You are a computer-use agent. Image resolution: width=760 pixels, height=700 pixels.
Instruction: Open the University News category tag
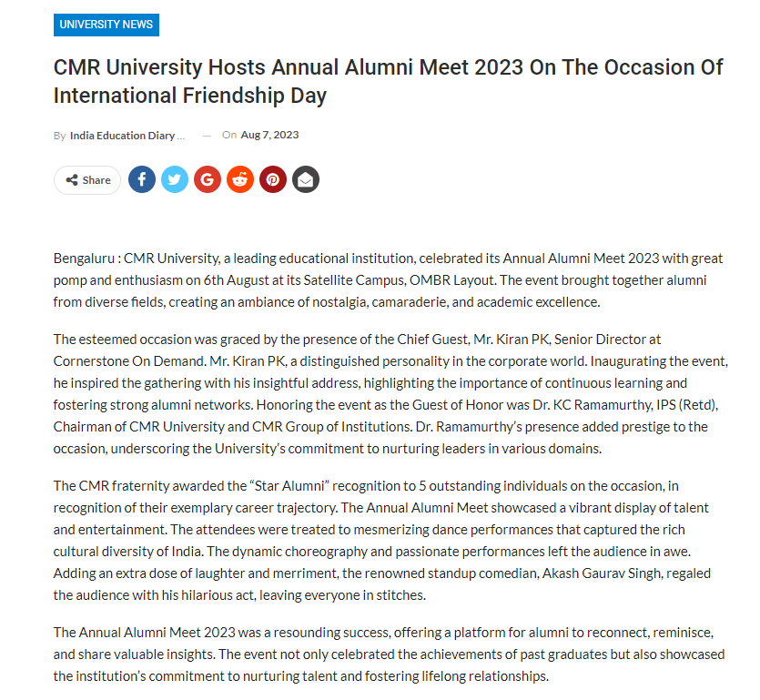pos(106,25)
